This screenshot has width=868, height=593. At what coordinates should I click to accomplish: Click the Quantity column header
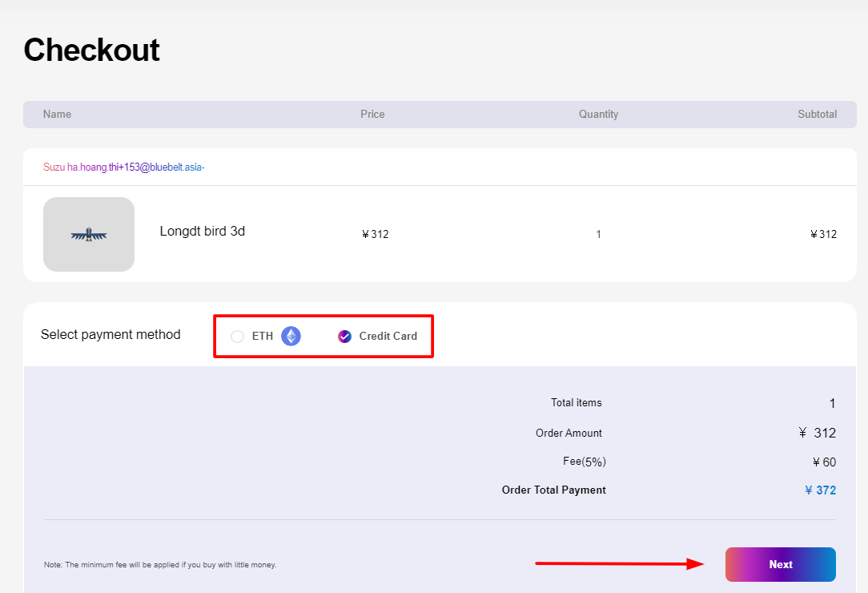click(x=598, y=114)
